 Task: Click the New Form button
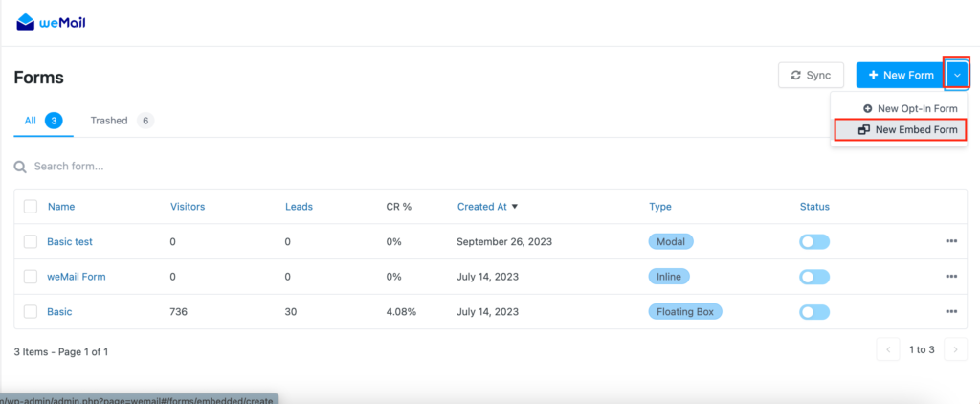coord(901,75)
